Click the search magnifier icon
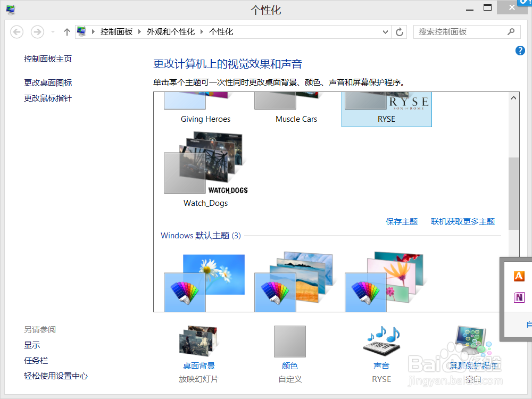532x399 pixels. [511, 32]
